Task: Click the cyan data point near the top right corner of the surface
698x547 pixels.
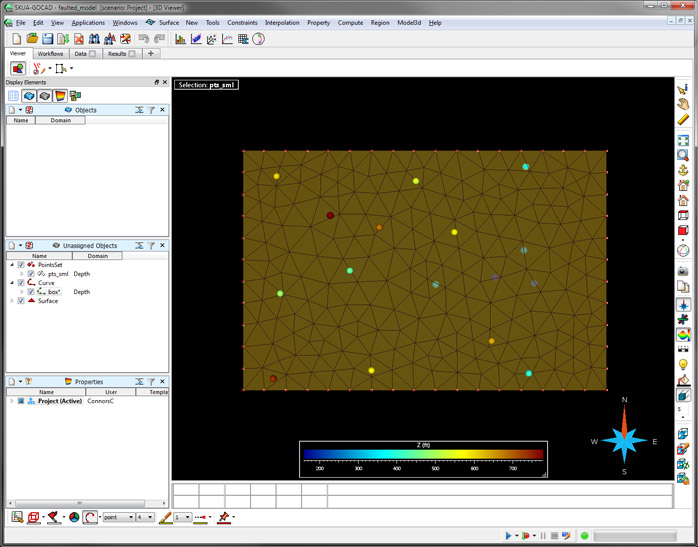Action: click(526, 167)
